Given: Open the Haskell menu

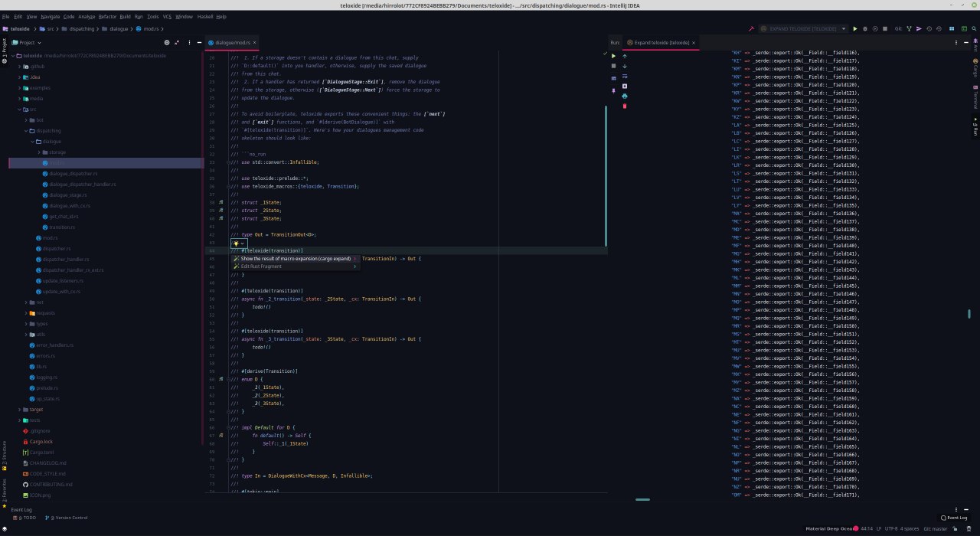Looking at the screenshot, I should (204, 16).
